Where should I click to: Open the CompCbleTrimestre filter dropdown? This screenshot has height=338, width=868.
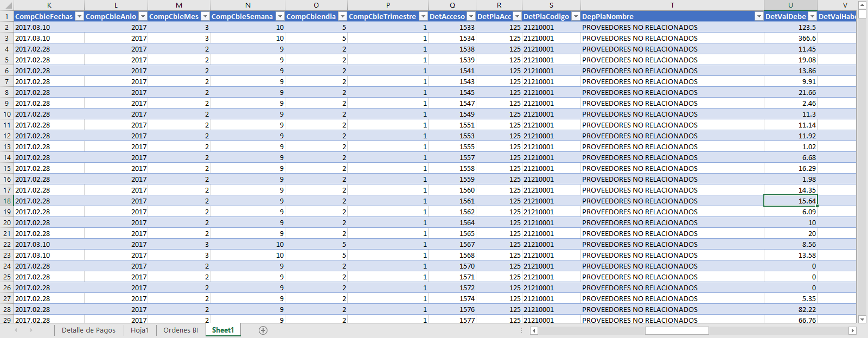pos(423,16)
